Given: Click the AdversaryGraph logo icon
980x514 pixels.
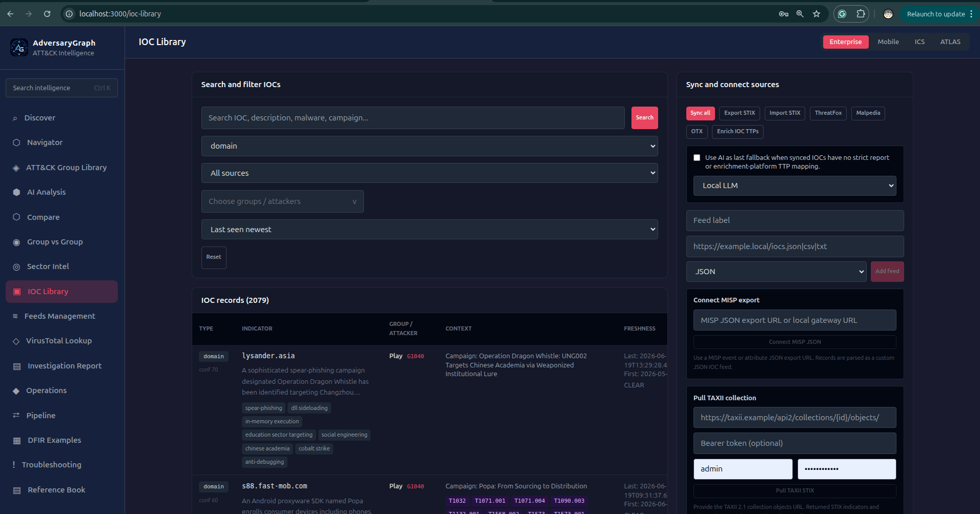Looking at the screenshot, I should (x=19, y=48).
